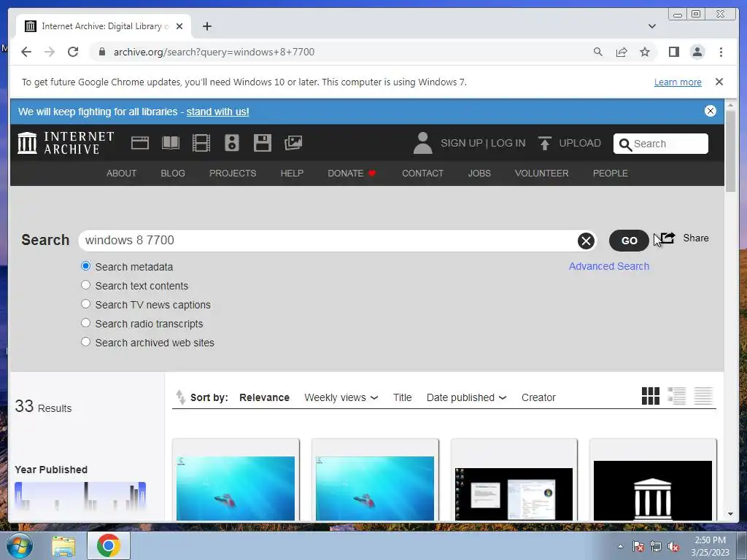Switch to compact list view
This screenshot has width=747, height=560.
(703, 396)
